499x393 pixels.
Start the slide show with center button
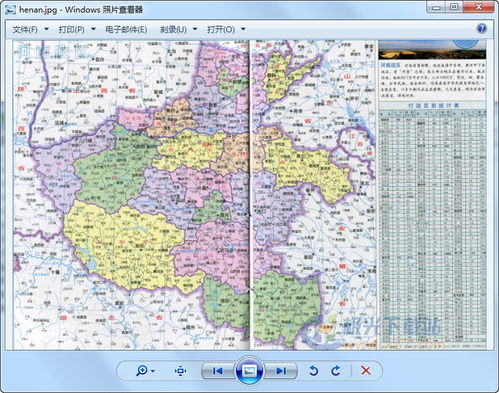tap(249, 370)
